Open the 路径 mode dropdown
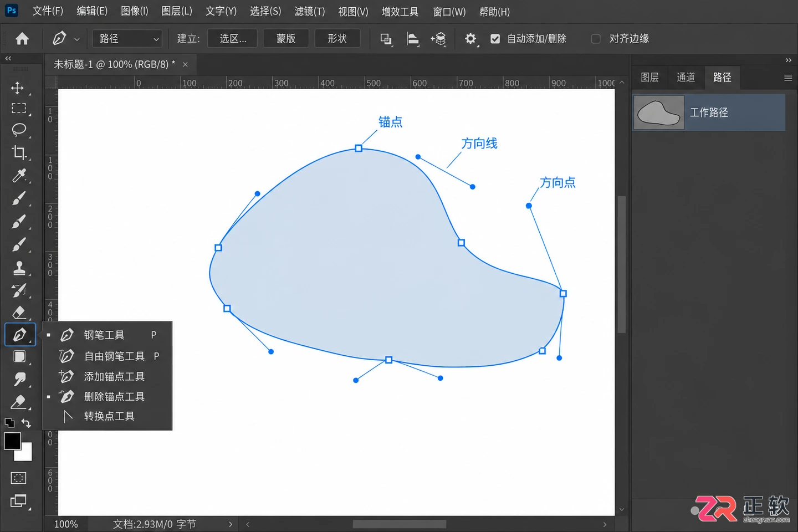This screenshot has width=798, height=532. [x=127, y=39]
